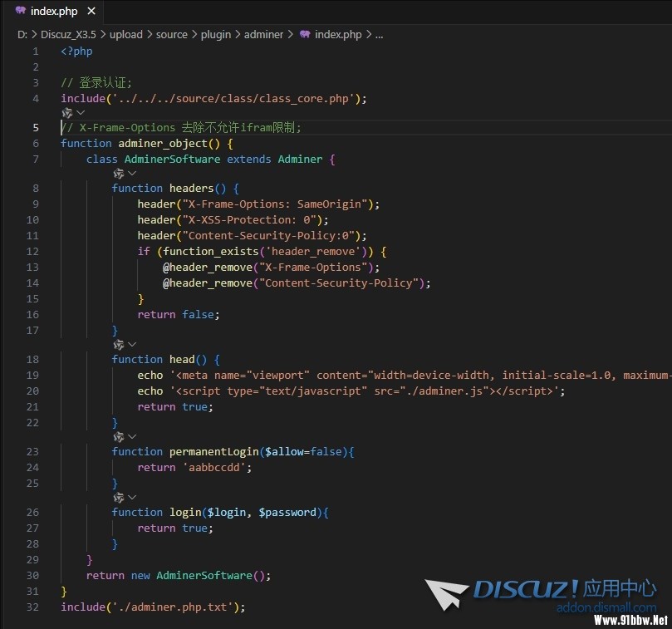Image resolution: width=672 pixels, height=629 pixels.
Task: Open the code lens chevron above head()
Action: coord(132,344)
